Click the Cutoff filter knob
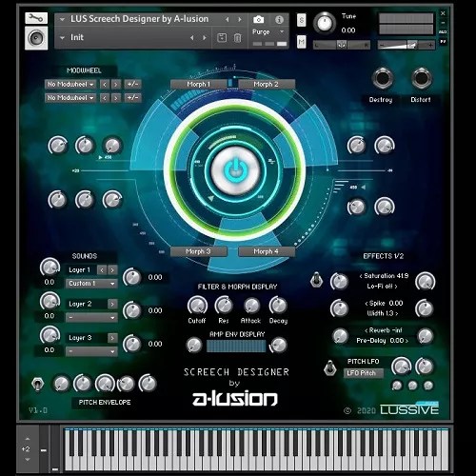 coord(197,306)
